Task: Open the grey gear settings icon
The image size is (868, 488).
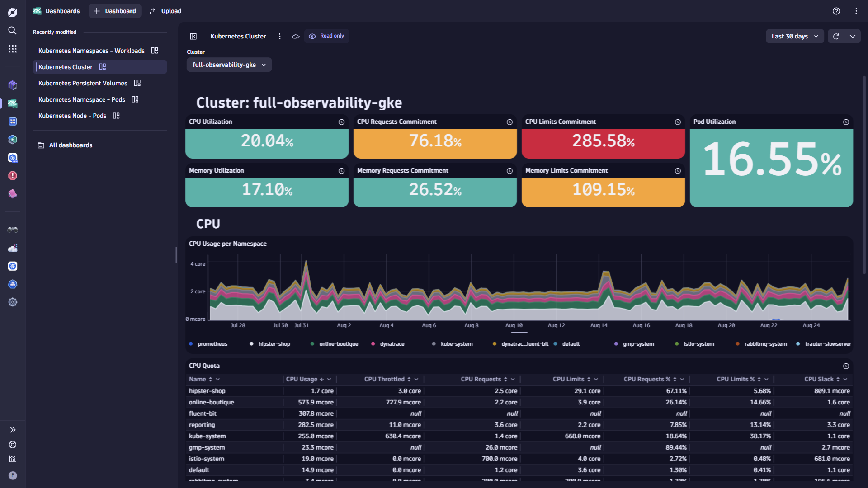Action: click(x=13, y=302)
